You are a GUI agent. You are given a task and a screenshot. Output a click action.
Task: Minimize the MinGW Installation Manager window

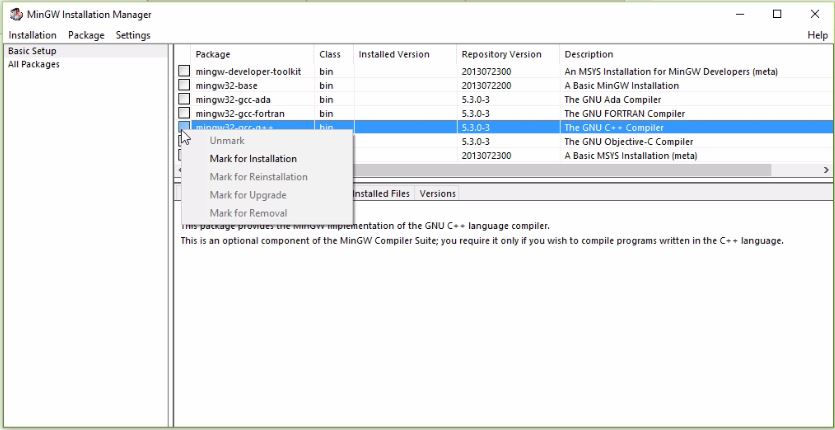[x=740, y=14]
